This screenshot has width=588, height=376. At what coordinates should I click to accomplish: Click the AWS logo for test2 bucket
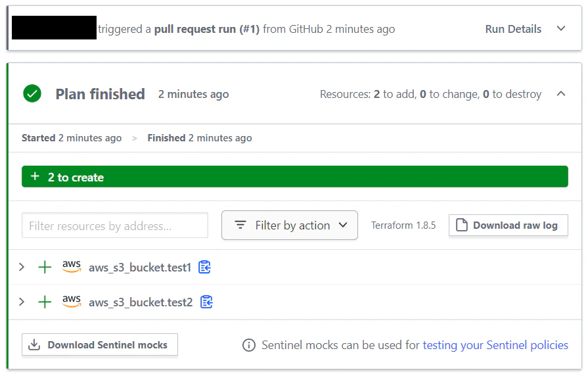click(x=72, y=301)
